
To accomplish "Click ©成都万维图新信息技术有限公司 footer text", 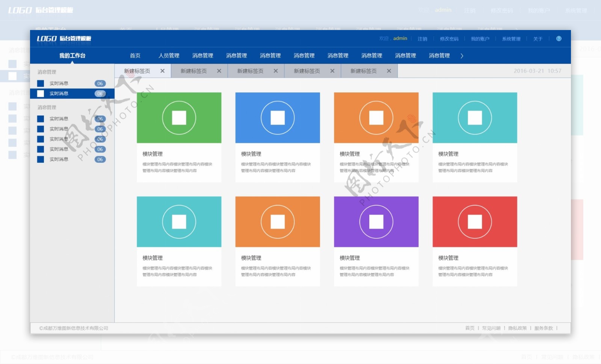I will tap(74, 328).
